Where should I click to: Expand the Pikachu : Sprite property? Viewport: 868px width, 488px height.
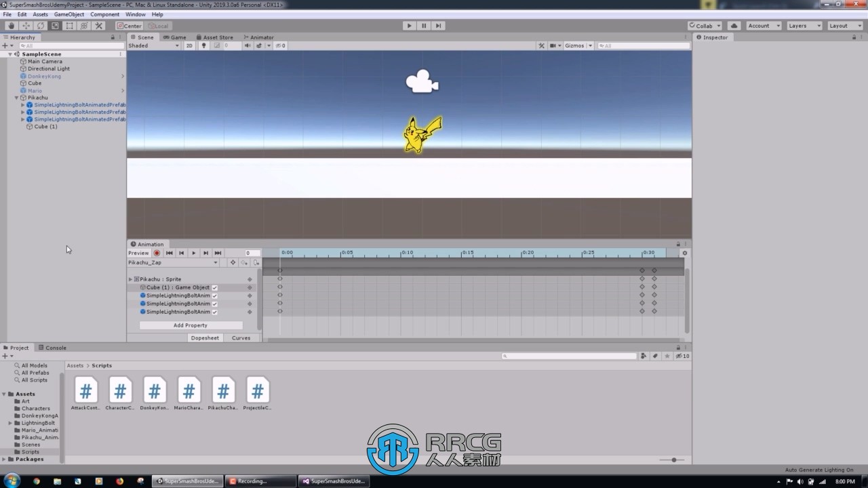(130, 279)
